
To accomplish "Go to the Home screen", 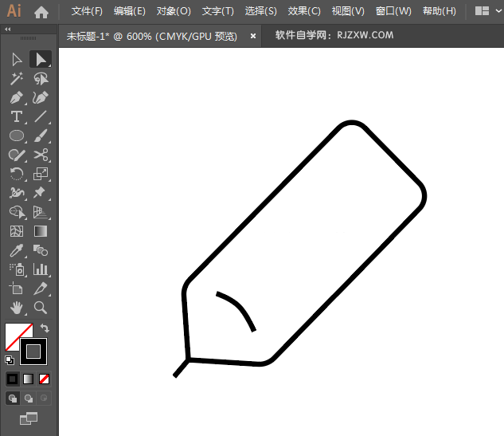I will click(41, 12).
